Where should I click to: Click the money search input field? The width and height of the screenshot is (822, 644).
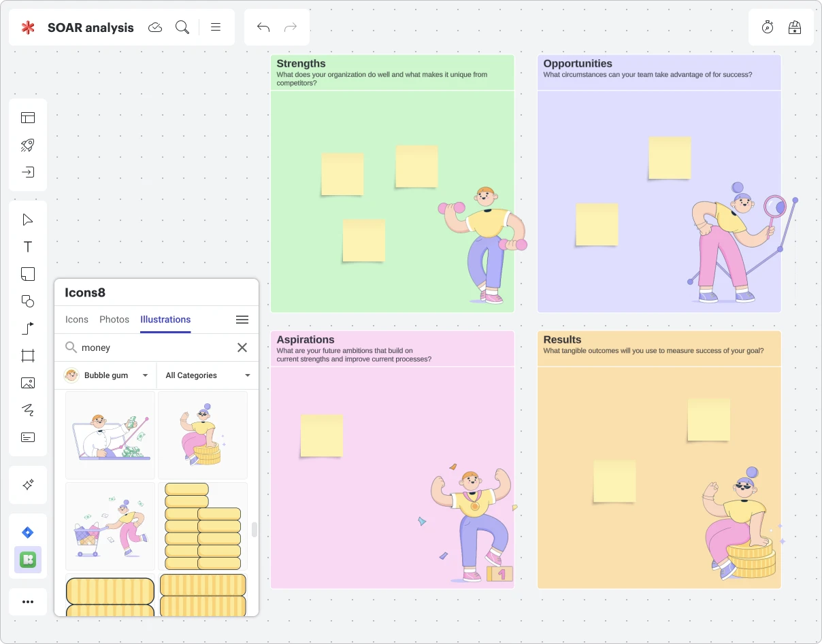tap(153, 348)
